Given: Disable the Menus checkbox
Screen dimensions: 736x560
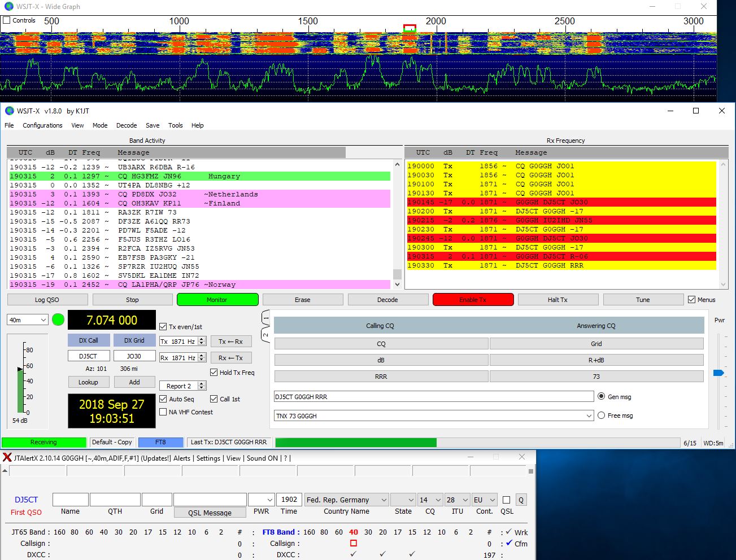Looking at the screenshot, I should [692, 300].
